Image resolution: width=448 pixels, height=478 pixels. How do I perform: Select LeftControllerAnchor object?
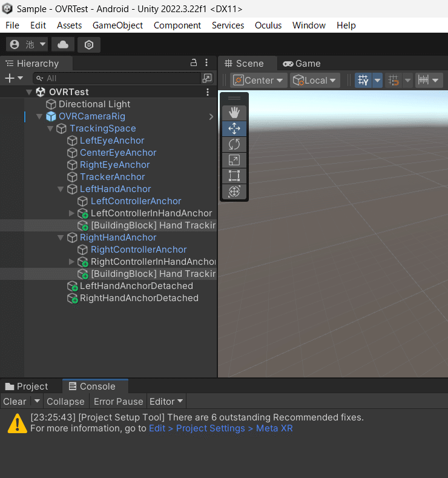coord(136,201)
